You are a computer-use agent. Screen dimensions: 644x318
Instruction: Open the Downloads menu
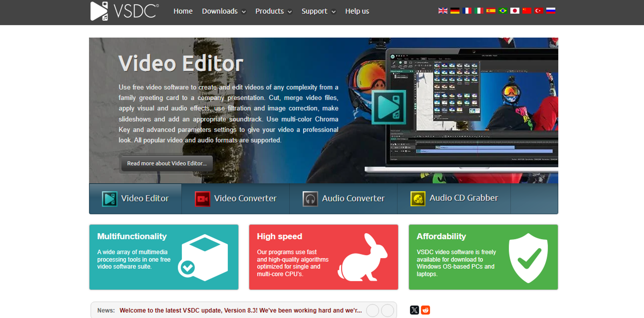220,11
